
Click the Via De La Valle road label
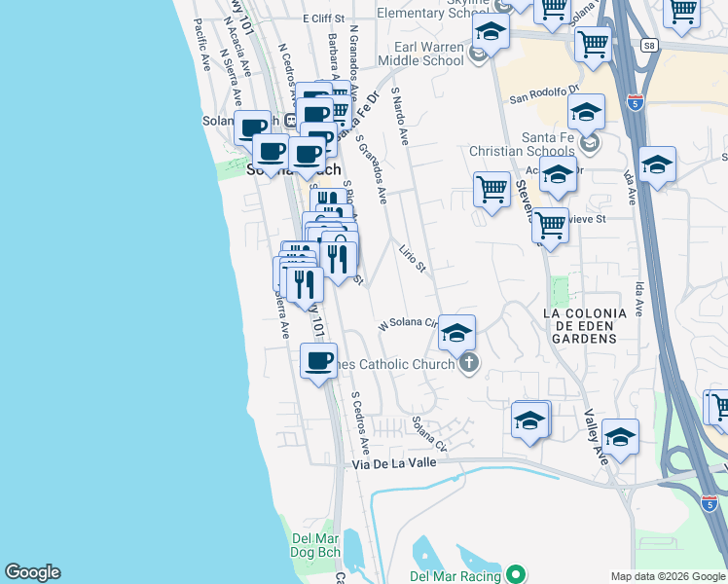pyautogui.click(x=394, y=463)
